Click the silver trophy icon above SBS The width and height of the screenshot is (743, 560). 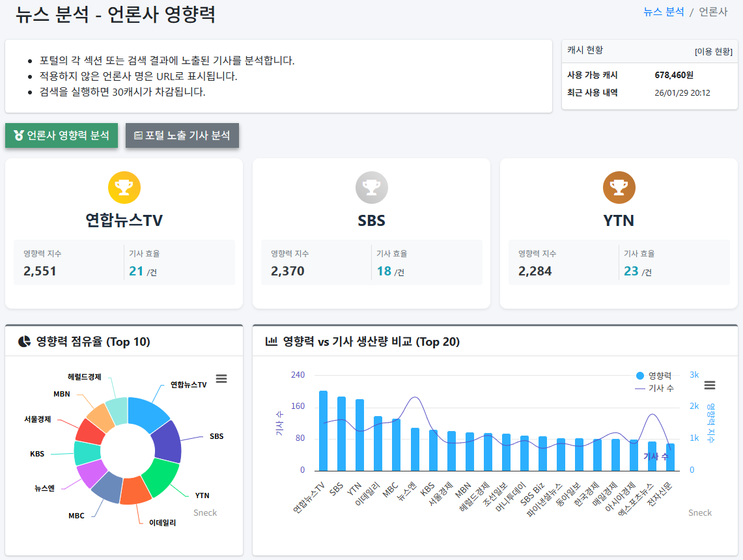click(x=371, y=188)
